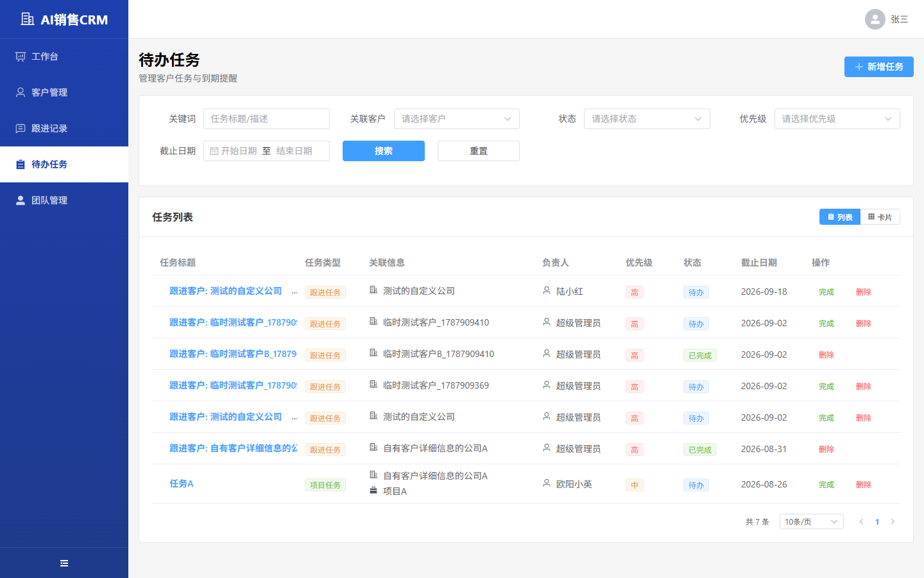924x578 pixels.
Task: Click the 共 7 条 total count text
Action: (757, 521)
